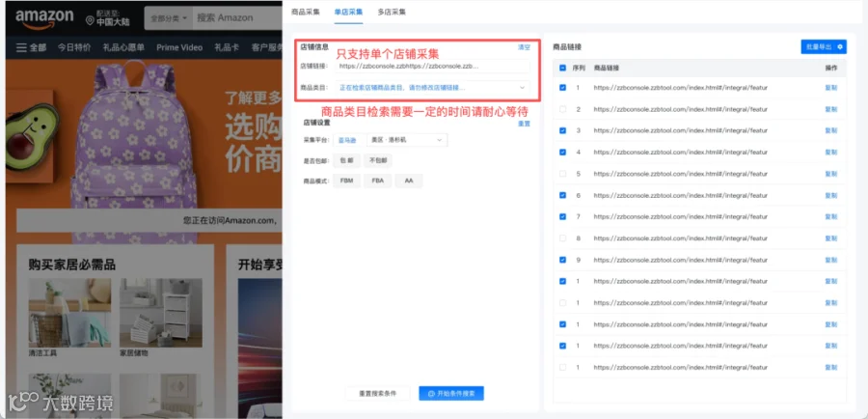Image resolution: width=868 pixels, height=419 pixels.
Task: Click 复制 for row 7
Action: [831, 216]
